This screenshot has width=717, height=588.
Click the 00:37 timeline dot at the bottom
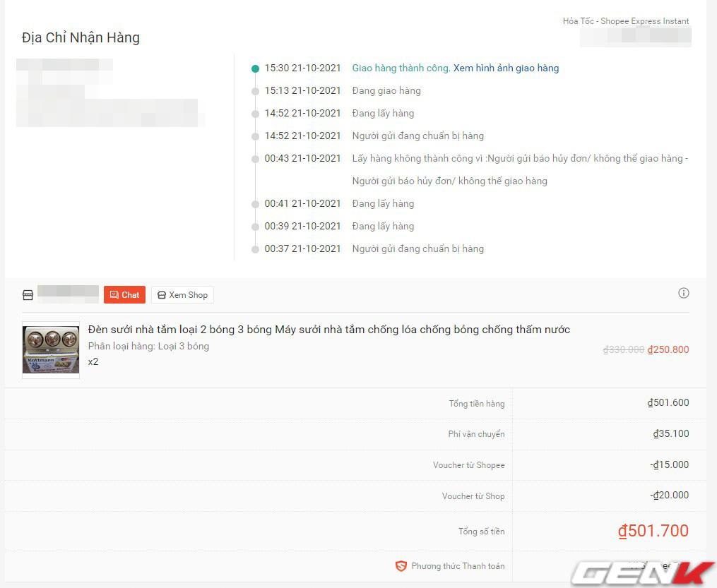255,249
